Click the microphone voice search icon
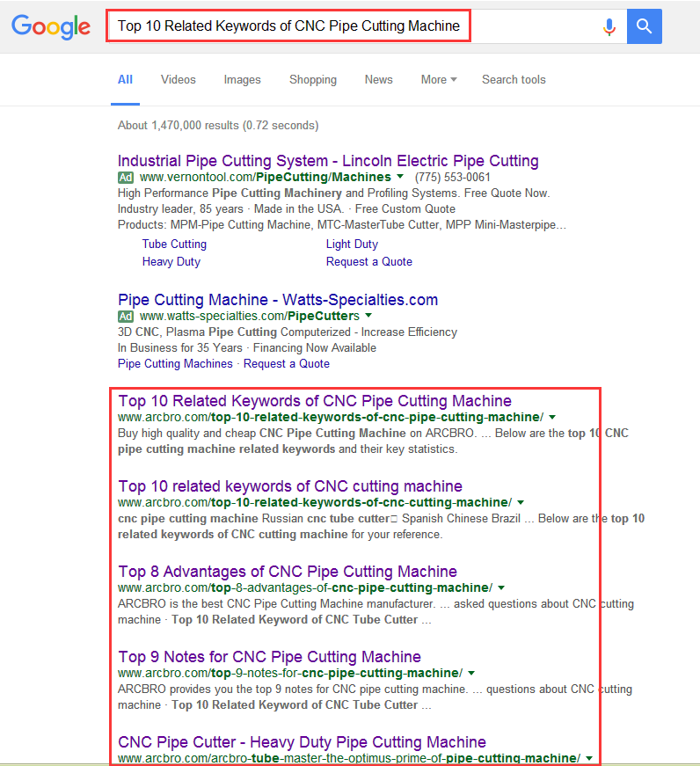 coord(609,26)
